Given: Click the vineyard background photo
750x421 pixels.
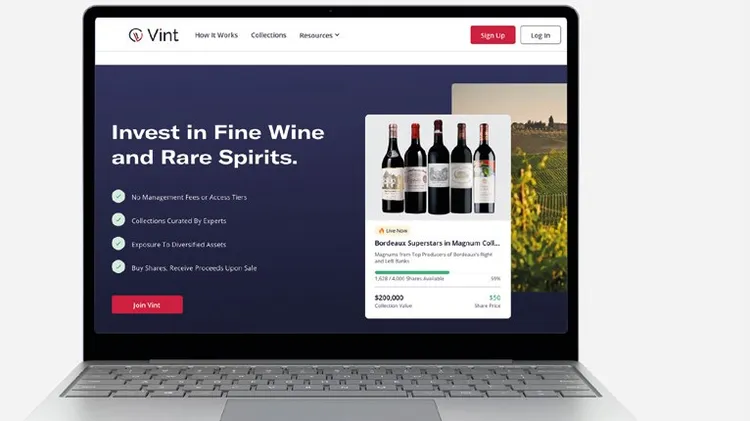Looking at the screenshot, I should tap(539, 188).
